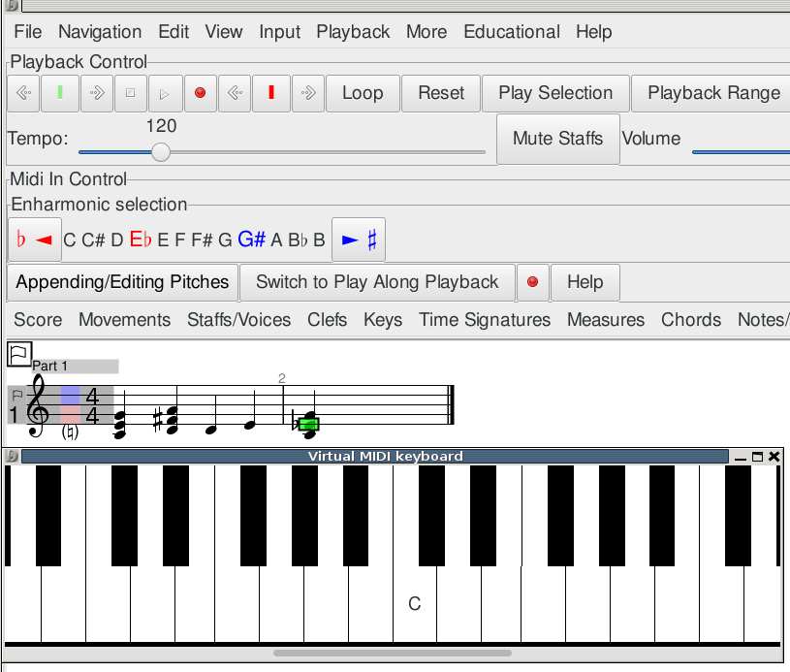This screenshot has width=790, height=672.
Task: Move green playback start marker earlier
Action: [x=23, y=93]
